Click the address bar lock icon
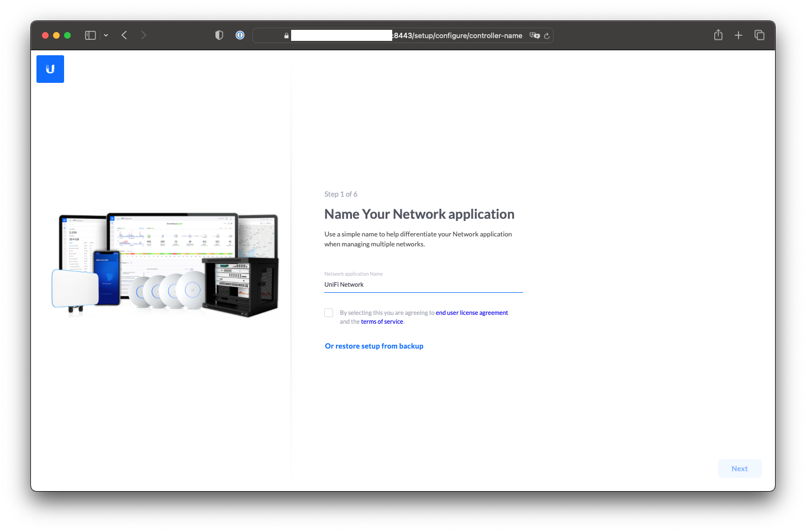Image resolution: width=806 pixels, height=532 pixels. (x=286, y=36)
